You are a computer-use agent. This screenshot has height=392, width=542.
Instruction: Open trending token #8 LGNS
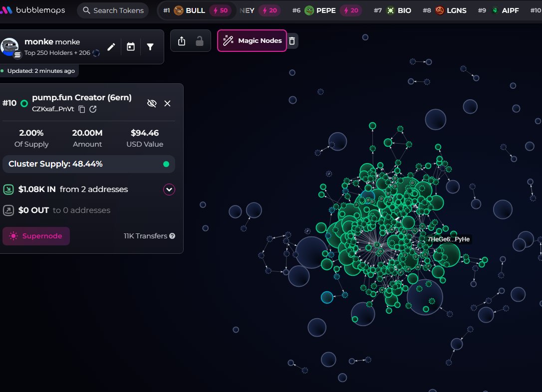point(445,10)
